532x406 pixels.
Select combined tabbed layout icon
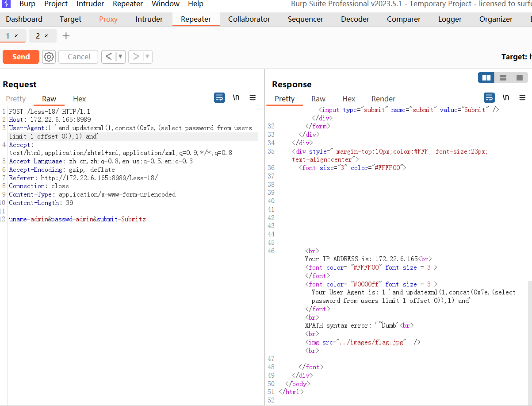tap(520, 78)
